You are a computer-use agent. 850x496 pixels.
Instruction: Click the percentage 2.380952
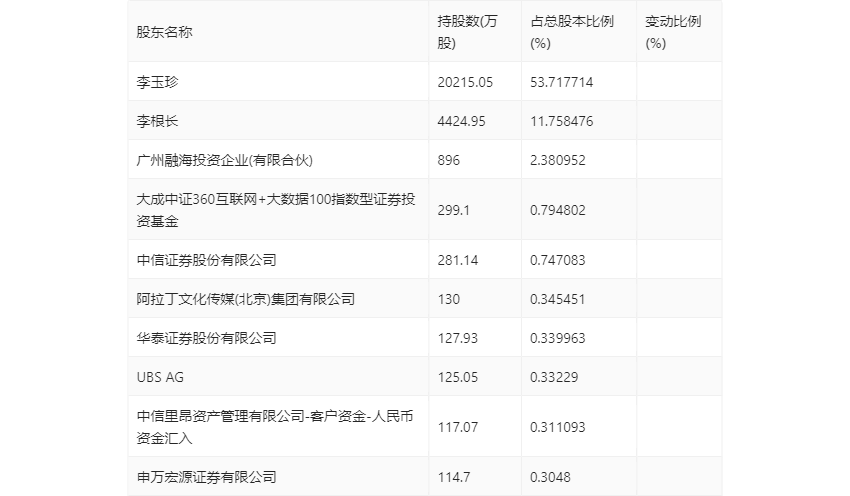558,160
